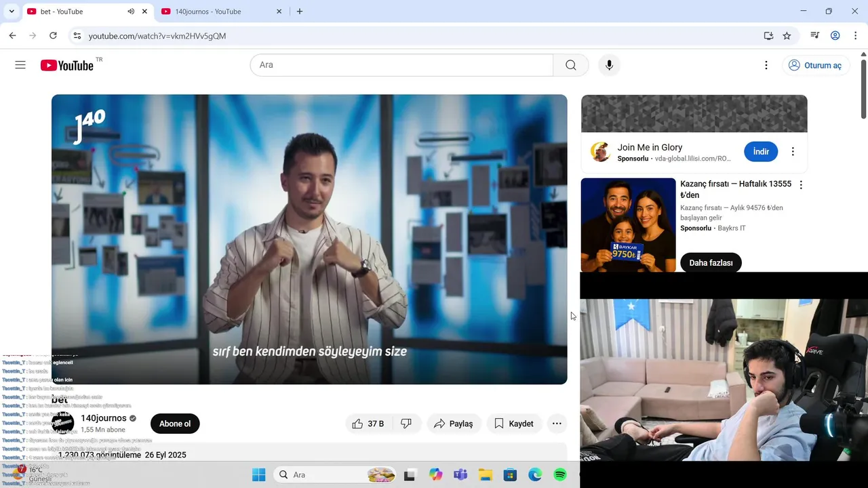868x488 pixels.
Task: Close the '140journos - YouTube' tab
Action: 279,12
